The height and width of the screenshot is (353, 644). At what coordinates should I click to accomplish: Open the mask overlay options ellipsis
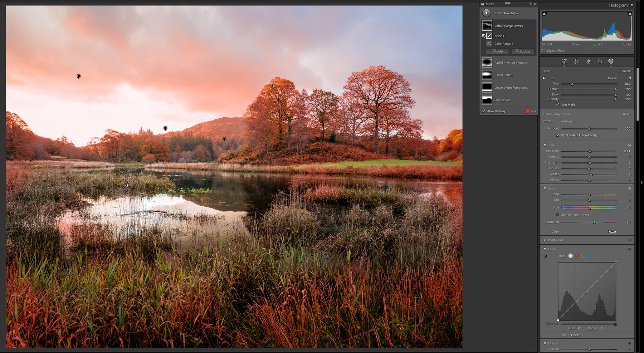point(534,111)
